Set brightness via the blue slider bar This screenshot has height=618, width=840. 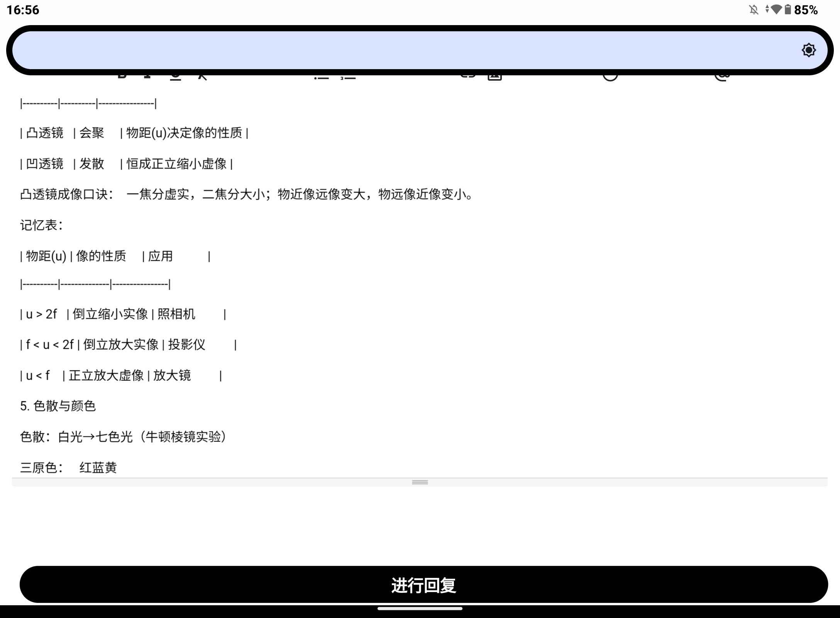pos(420,50)
